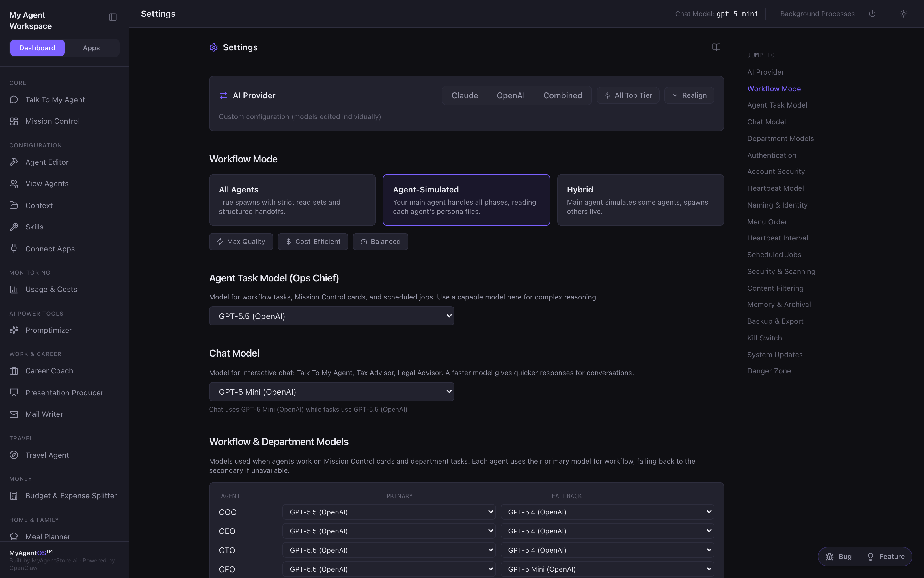The width and height of the screenshot is (924, 578).
Task: Jump to System Updates link
Action: click(775, 355)
